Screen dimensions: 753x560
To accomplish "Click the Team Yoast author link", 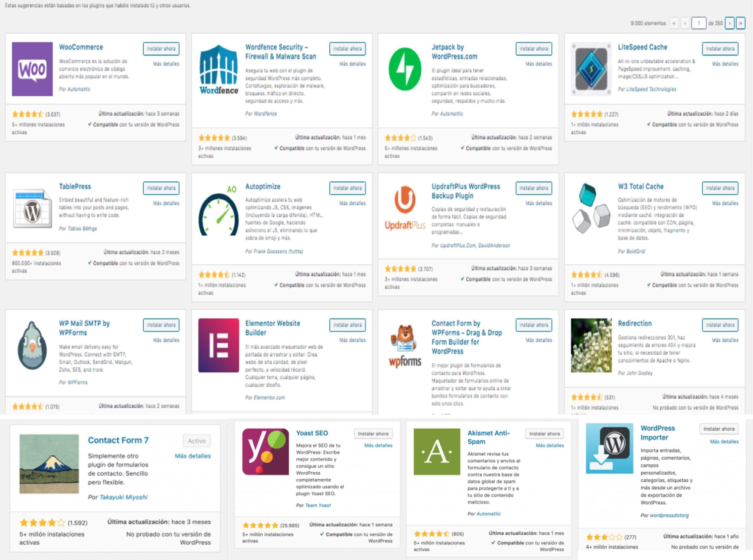I will [x=319, y=505].
